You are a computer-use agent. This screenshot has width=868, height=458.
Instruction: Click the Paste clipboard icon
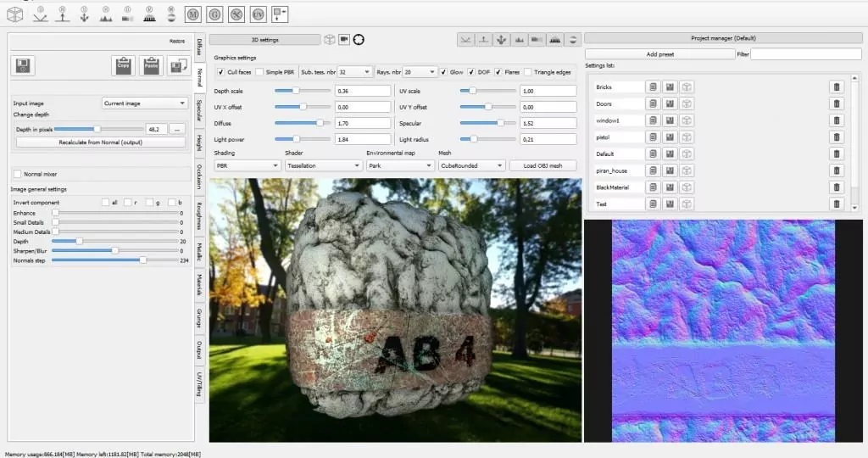tap(152, 65)
